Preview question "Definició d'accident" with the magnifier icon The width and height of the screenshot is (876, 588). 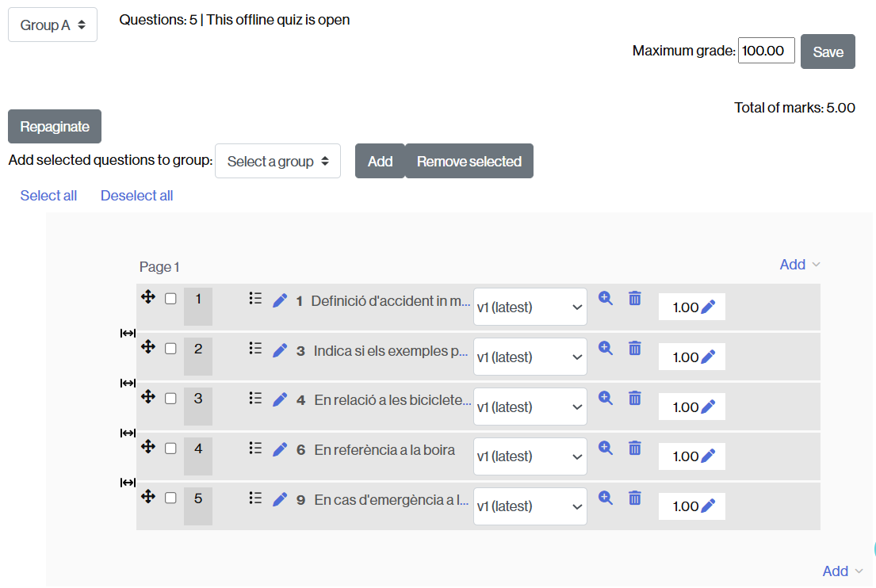pyautogui.click(x=606, y=298)
